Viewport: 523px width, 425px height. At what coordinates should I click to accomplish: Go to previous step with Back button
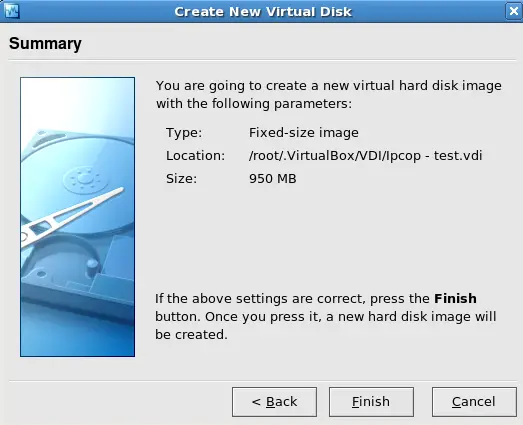(x=274, y=402)
